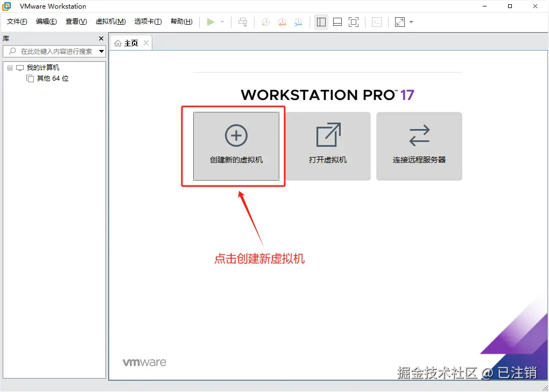Click the revert to snapshot icon
Viewport: 549px width, 392px height.
coord(282,22)
